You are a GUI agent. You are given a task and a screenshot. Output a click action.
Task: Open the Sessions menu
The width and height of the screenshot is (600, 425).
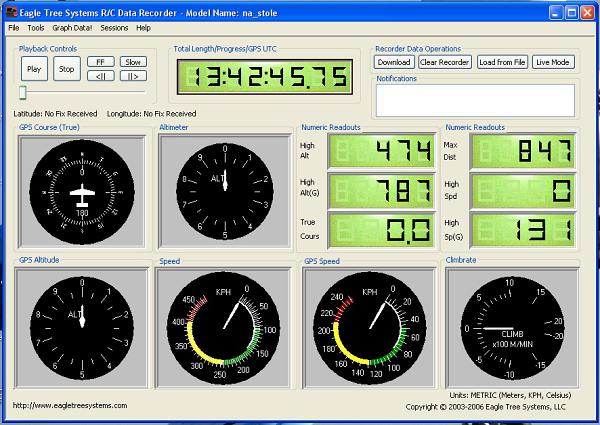(x=114, y=28)
